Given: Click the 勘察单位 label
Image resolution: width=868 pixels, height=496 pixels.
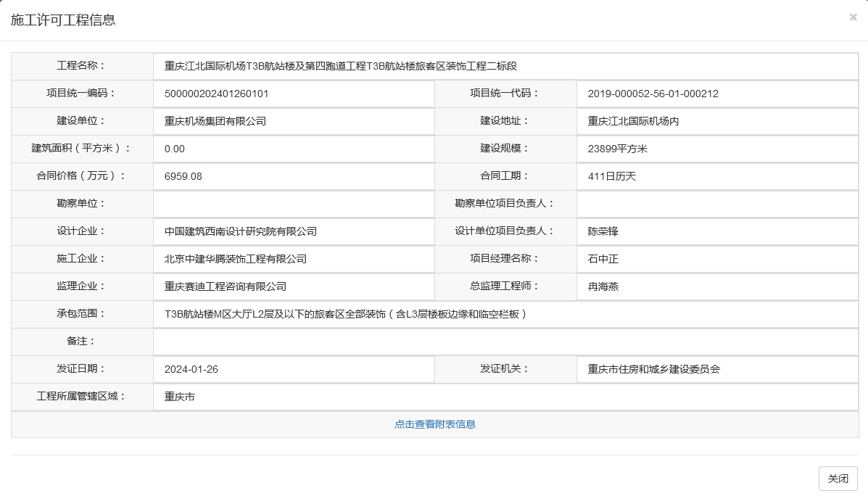Looking at the screenshot, I should coord(81,204).
